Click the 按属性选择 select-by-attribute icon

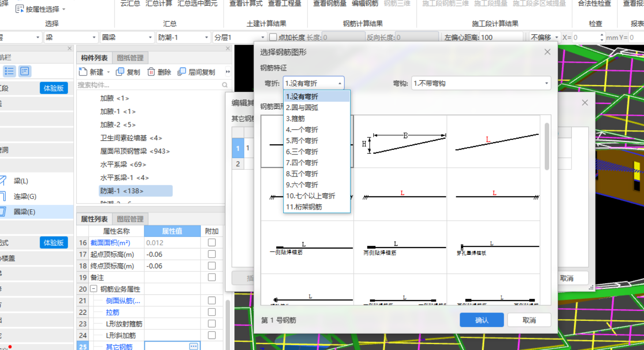point(20,9)
